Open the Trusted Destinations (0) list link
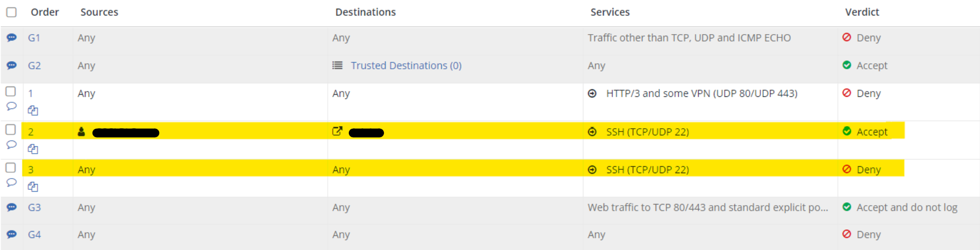This screenshot has height=250, width=980. (x=406, y=65)
